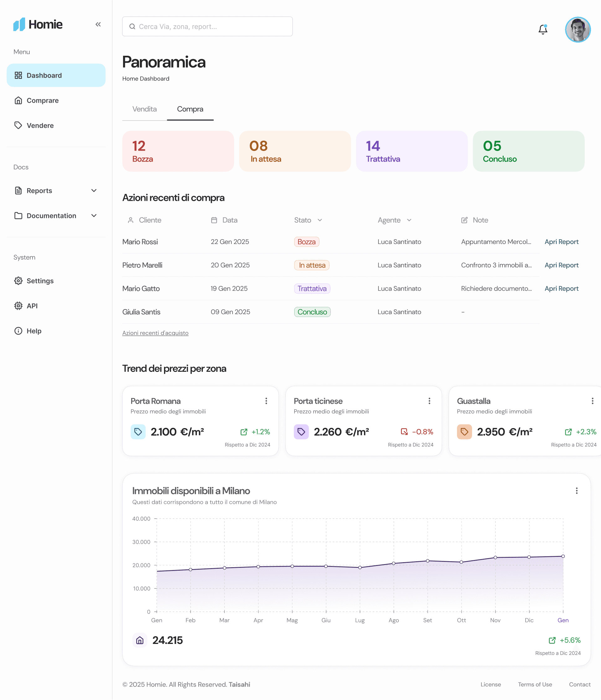Select the Lug data point on chart
This screenshot has width=601, height=700.
[360, 568]
